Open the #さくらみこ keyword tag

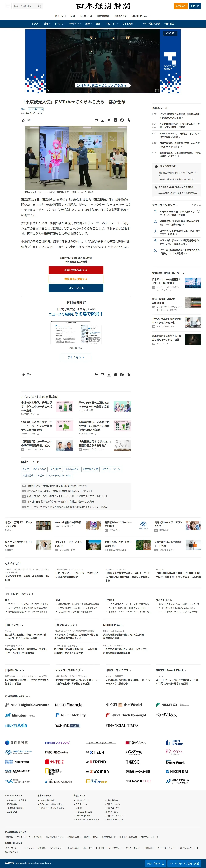[x=40, y=469]
